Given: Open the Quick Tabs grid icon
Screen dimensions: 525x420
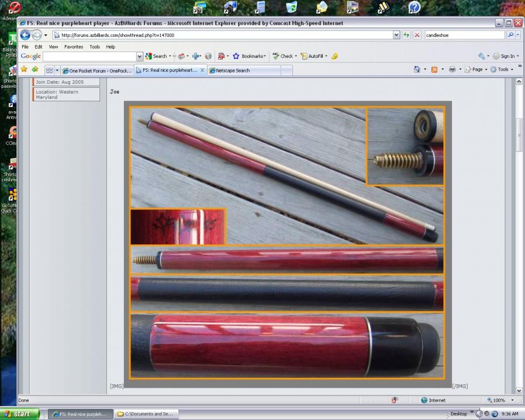Looking at the screenshot, I should pyautogui.click(x=49, y=70).
